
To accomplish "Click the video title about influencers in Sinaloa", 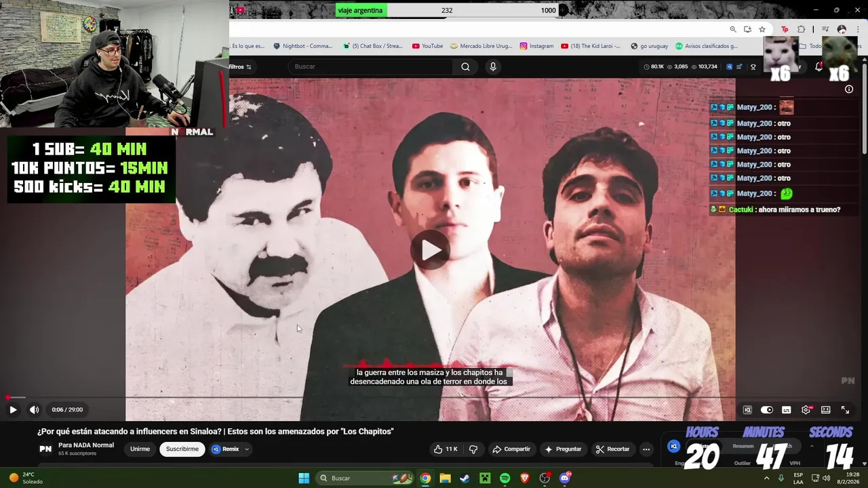I will [x=216, y=431].
